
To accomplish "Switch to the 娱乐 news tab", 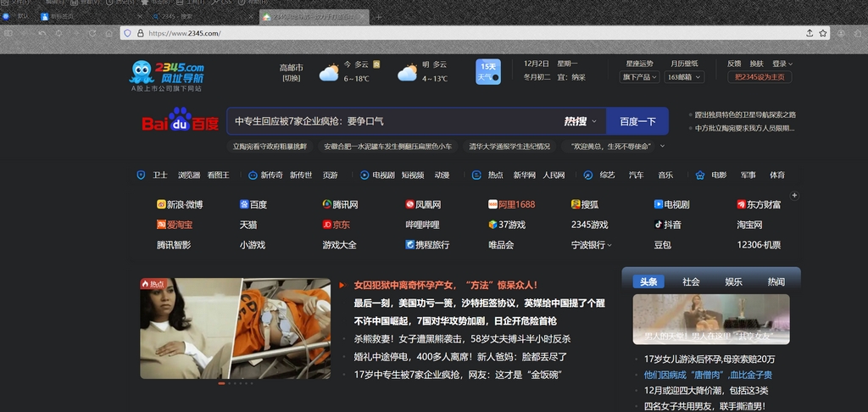I will click(733, 281).
